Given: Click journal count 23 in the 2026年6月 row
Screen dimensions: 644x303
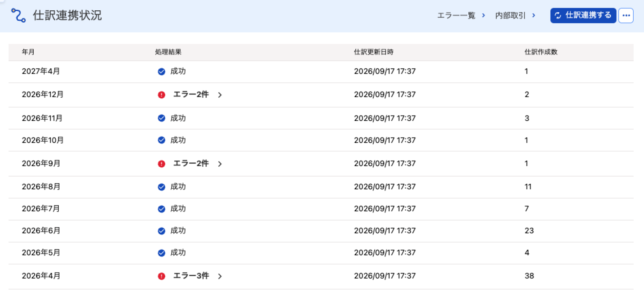Looking at the screenshot, I should [x=529, y=231].
